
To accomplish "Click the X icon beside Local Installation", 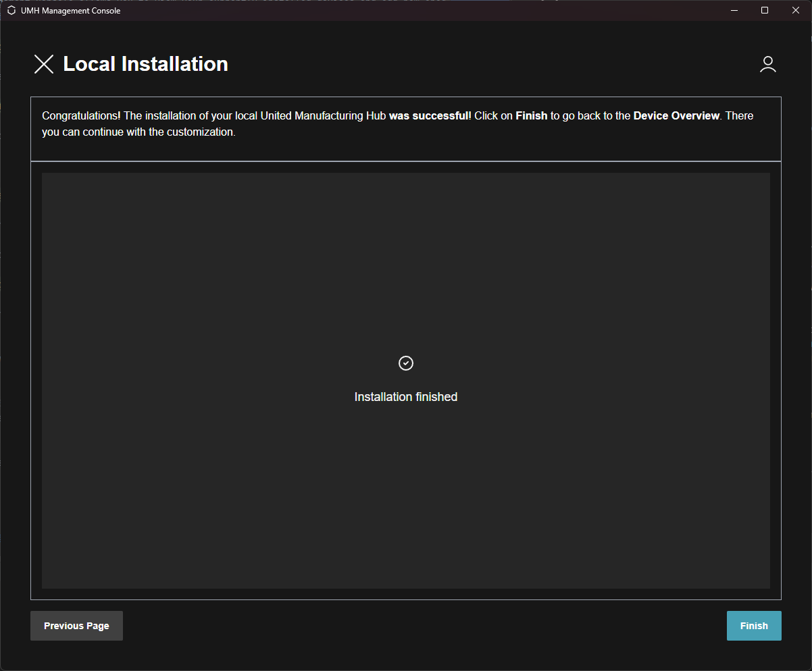I will [44, 64].
